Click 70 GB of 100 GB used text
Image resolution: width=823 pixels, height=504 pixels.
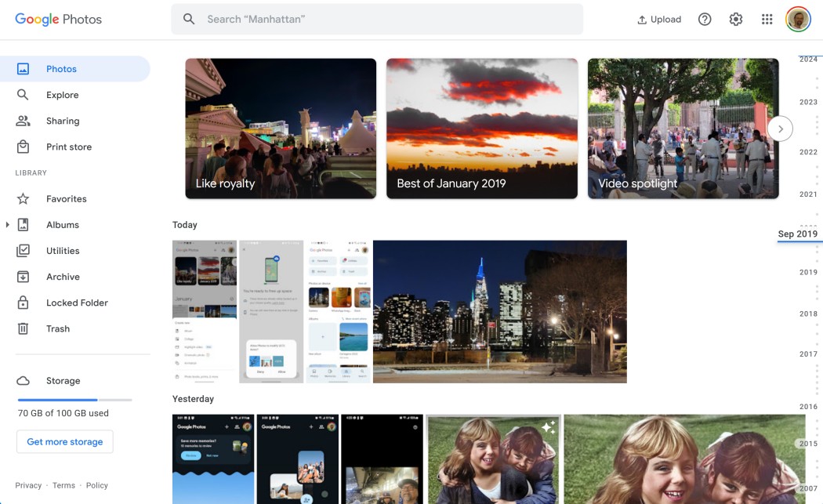click(x=63, y=413)
